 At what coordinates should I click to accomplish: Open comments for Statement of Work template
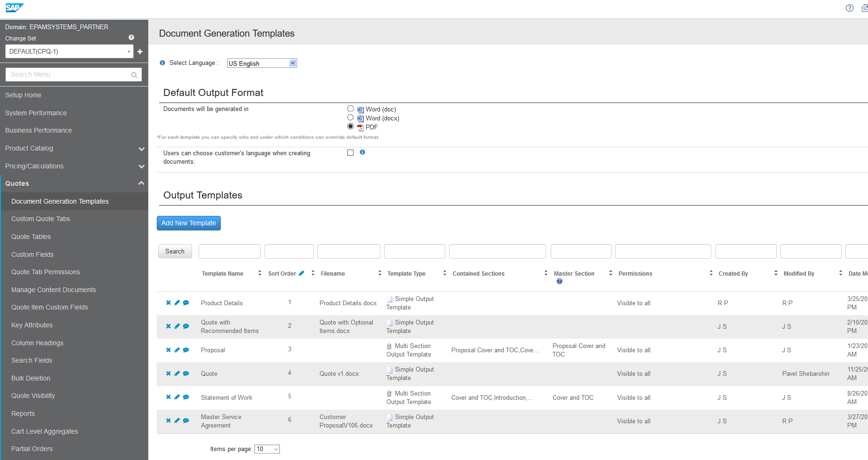click(186, 397)
